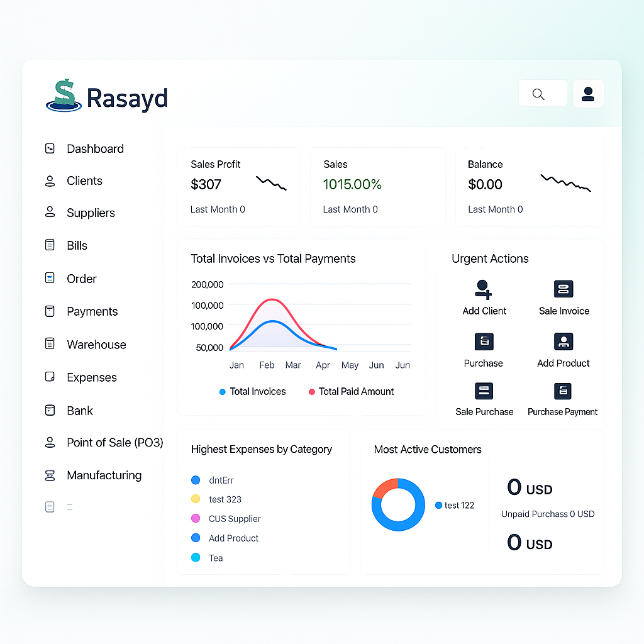Click the Balance sparkline chart
644x644 pixels.
(x=565, y=183)
